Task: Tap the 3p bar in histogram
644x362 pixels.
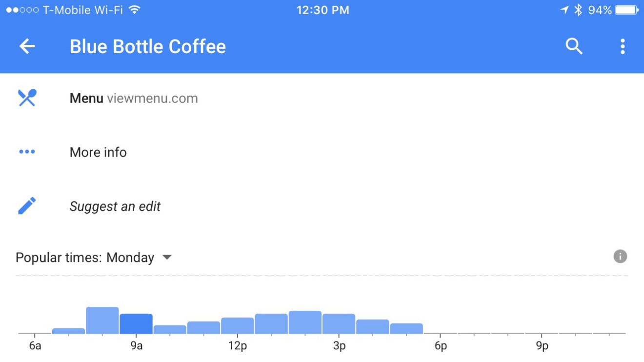Action: (339, 323)
